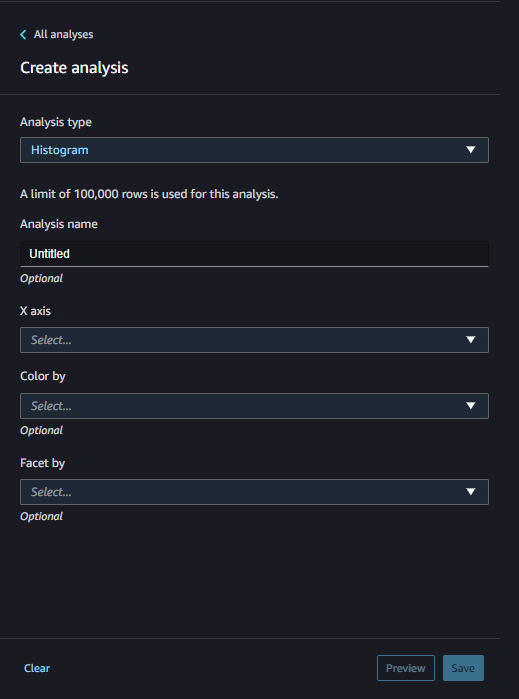Image resolution: width=519 pixels, height=699 pixels.
Task: Click the X axis dropdown triangle icon
Action: pos(470,340)
